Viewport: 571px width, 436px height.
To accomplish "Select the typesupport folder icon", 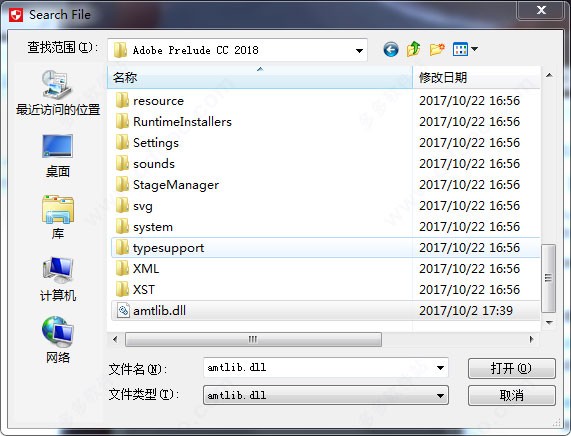I will pyautogui.click(x=122, y=248).
